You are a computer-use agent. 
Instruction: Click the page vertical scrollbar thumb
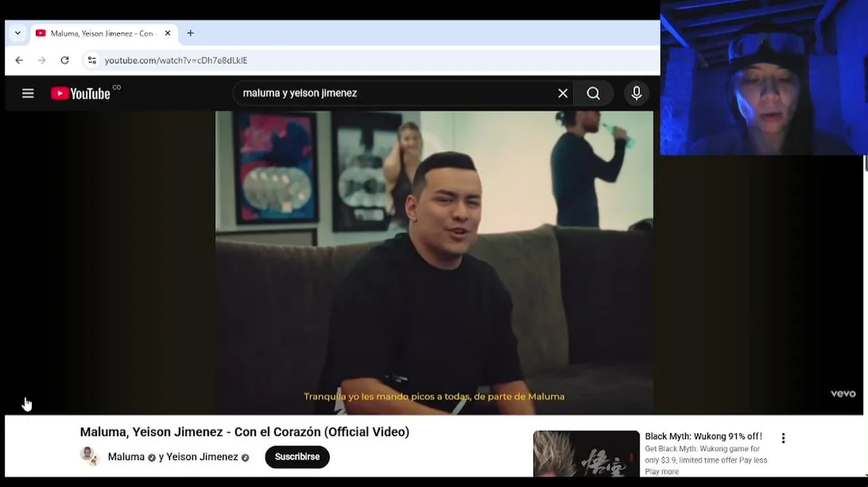[865, 163]
